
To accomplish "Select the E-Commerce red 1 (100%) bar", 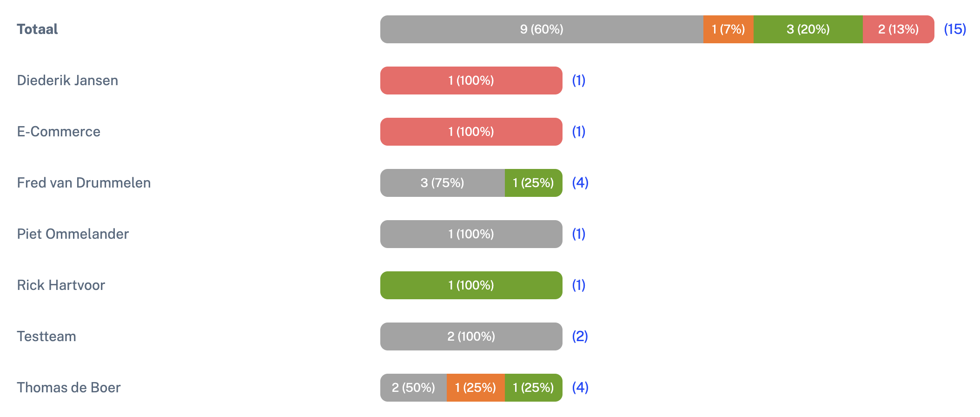I will pyautogui.click(x=471, y=132).
